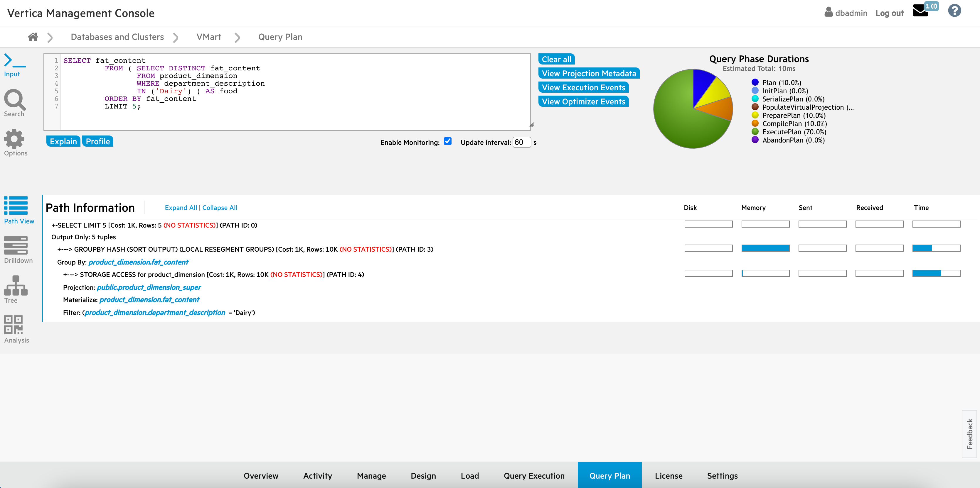
Task: Switch to Path View icon
Action: pos(16,206)
